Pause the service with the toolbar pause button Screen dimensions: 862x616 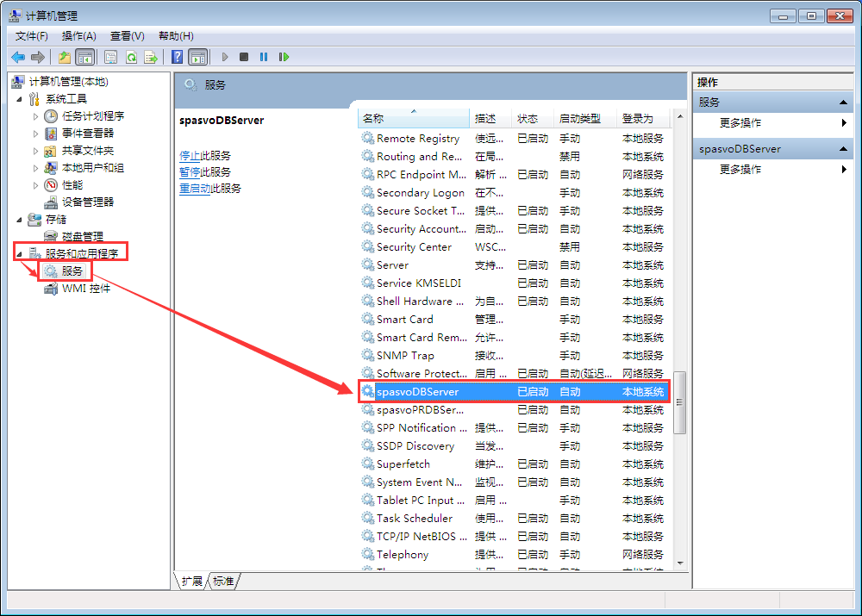(x=264, y=57)
